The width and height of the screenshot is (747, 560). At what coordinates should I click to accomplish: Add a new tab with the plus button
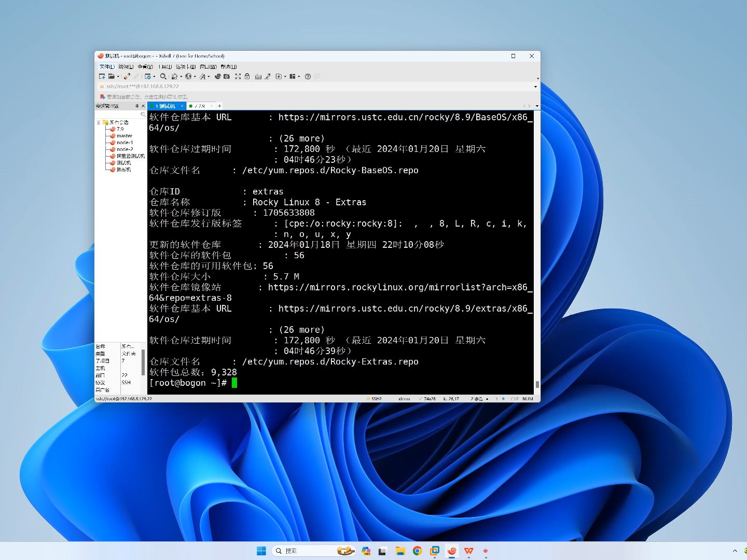click(x=219, y=106)
